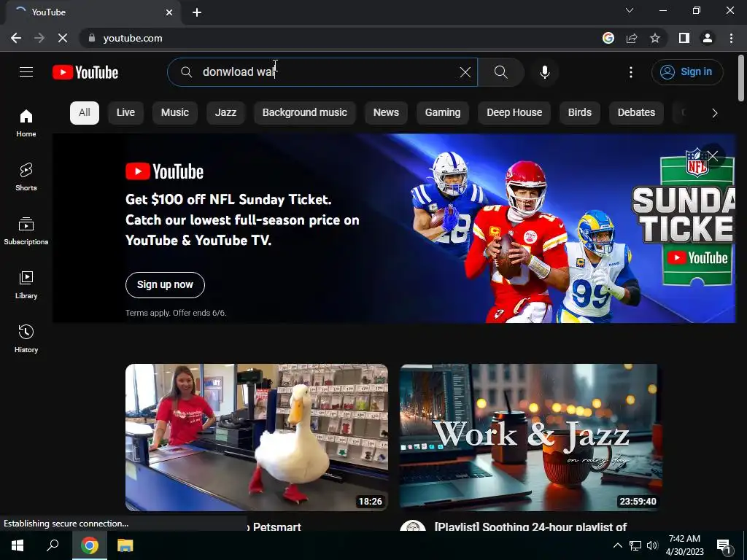Bookmark this page with star icon

click(x=655, y=38)
